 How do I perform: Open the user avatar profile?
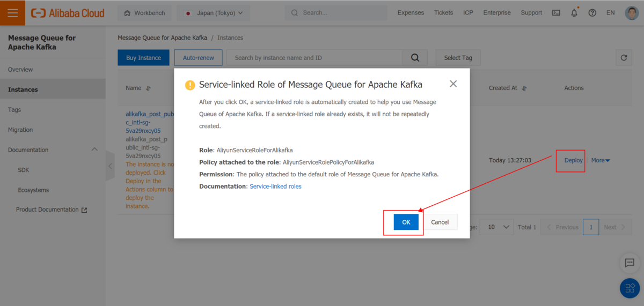(632, 13)
